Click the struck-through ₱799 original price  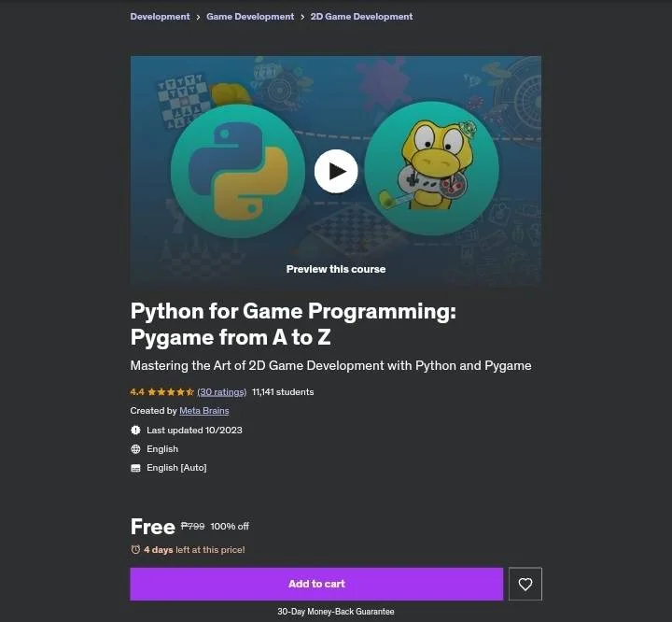(192, 526)
